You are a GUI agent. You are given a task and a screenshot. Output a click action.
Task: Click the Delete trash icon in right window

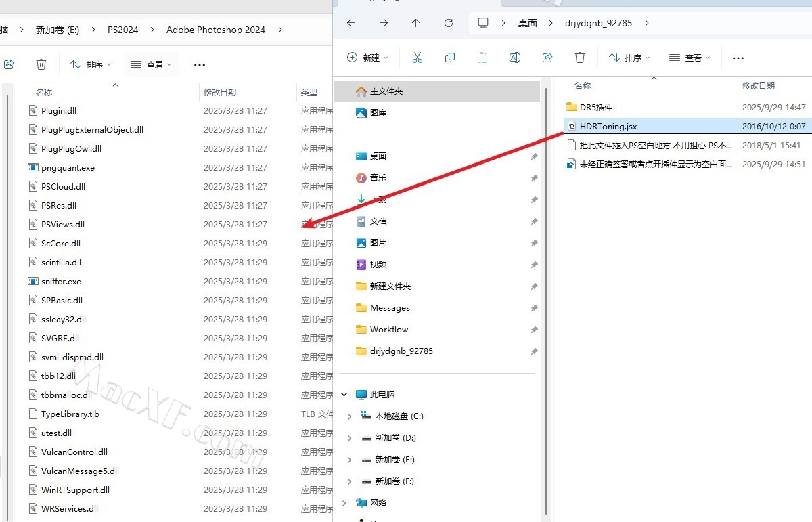pos(580,58)
